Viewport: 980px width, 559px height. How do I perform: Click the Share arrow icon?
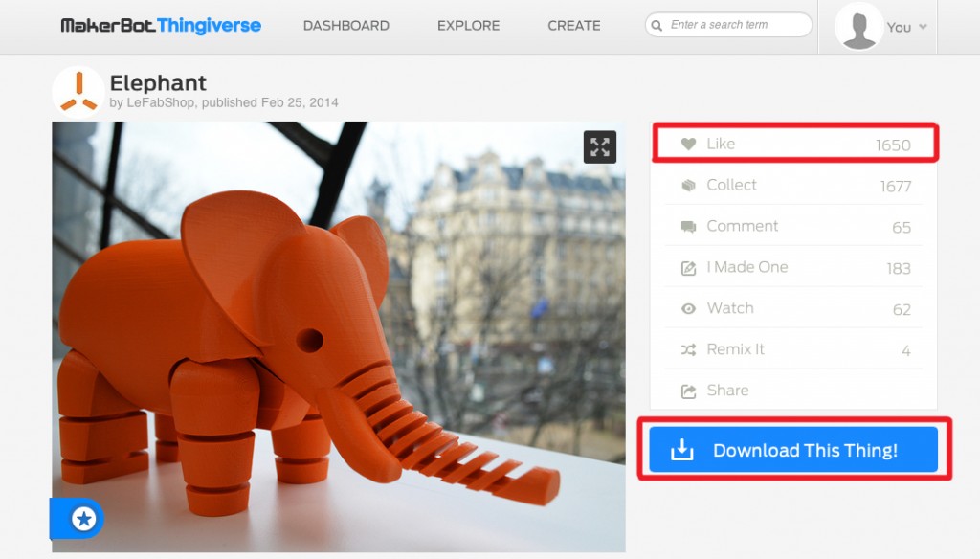(x=688, y=391)
